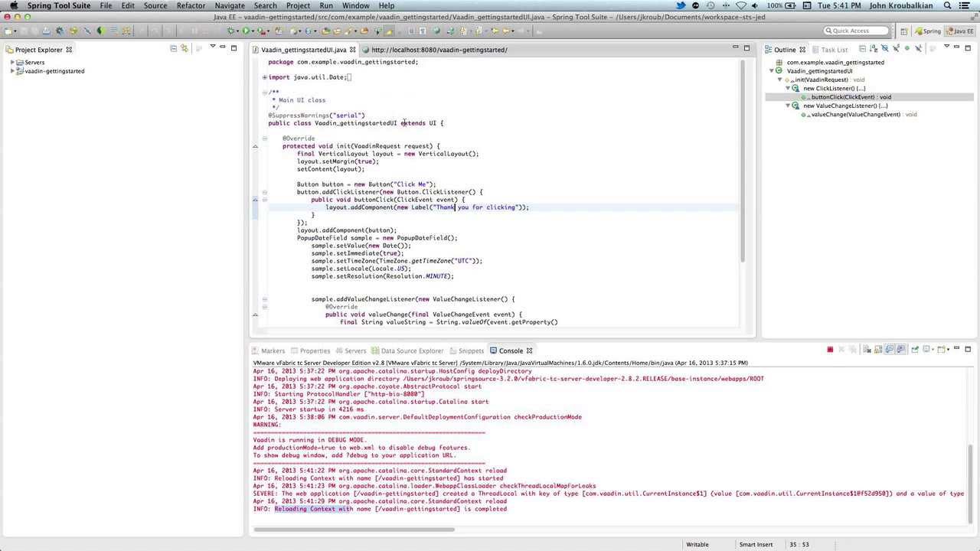Open the Refactor menu

coord(191,5)
